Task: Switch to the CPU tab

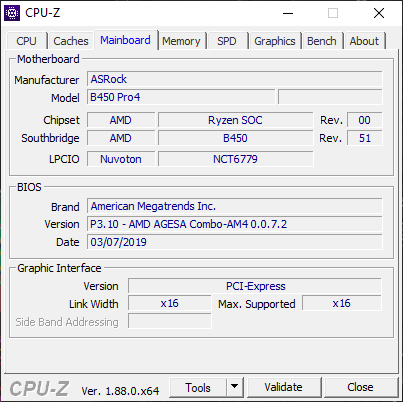Action: tap(26, 41)
